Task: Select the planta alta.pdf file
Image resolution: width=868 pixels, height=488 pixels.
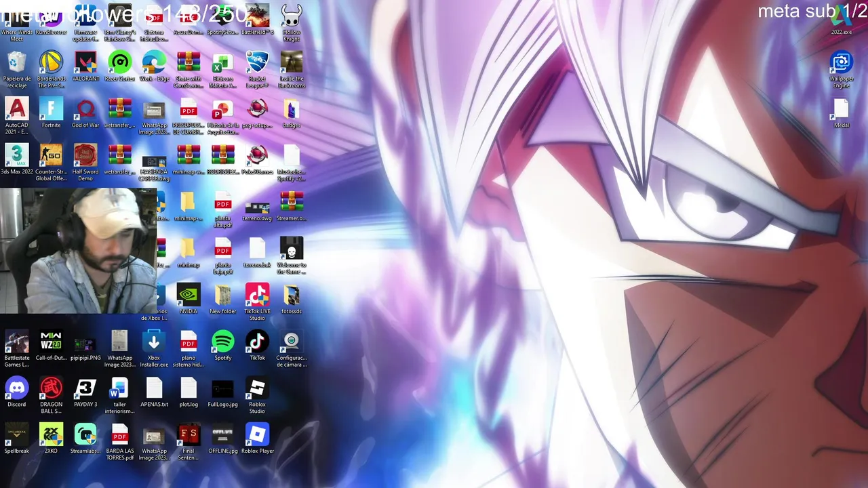Action: pos(222,209)
